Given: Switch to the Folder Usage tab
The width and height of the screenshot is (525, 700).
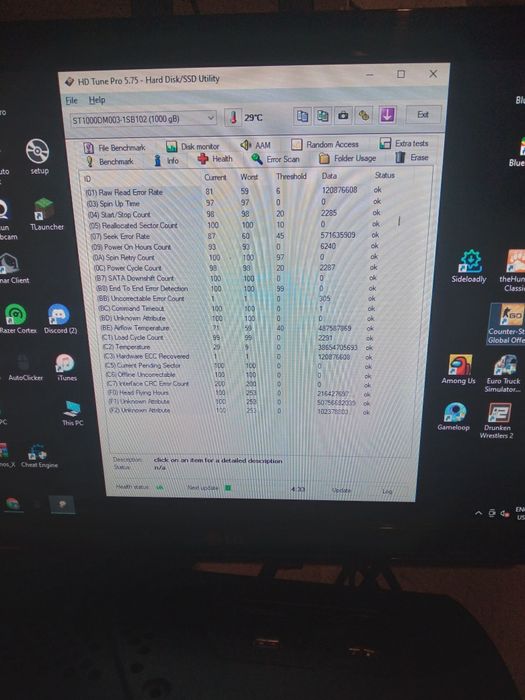Looking at the screenshot, I should click(348, 158).
